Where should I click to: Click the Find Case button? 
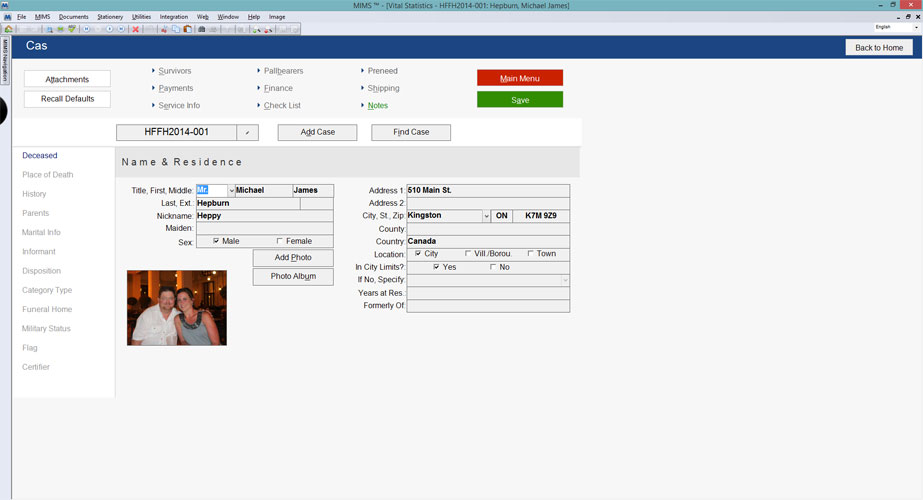(411, 133)
